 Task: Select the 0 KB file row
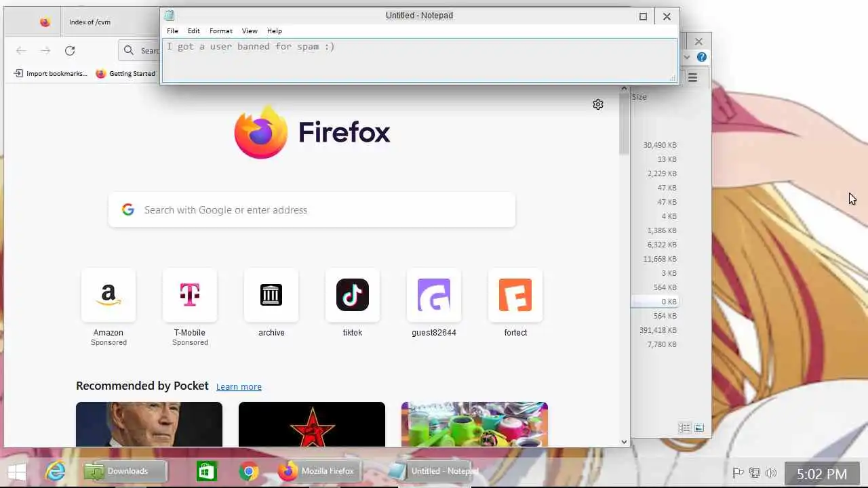[655, 302]
